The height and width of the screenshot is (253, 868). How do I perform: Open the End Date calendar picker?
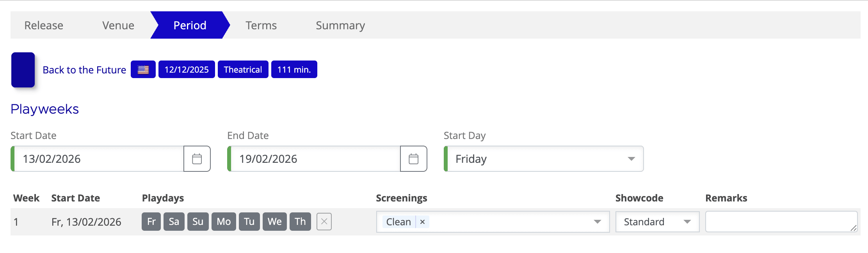[414, 159]
